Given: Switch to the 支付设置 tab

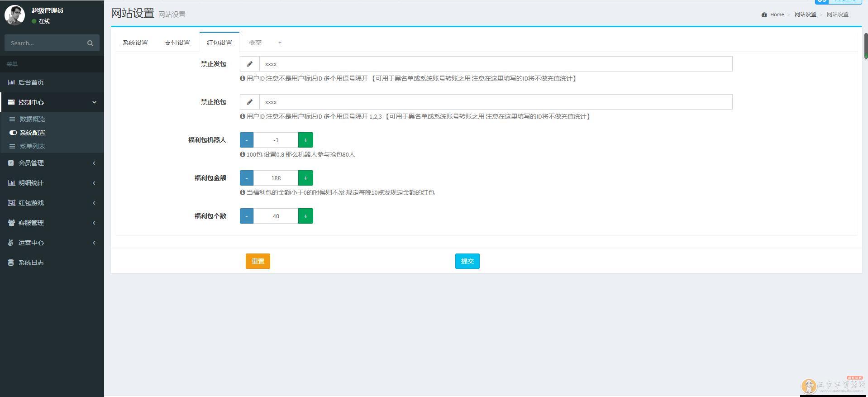Looking at the screenshot, I should pos(177,43).
